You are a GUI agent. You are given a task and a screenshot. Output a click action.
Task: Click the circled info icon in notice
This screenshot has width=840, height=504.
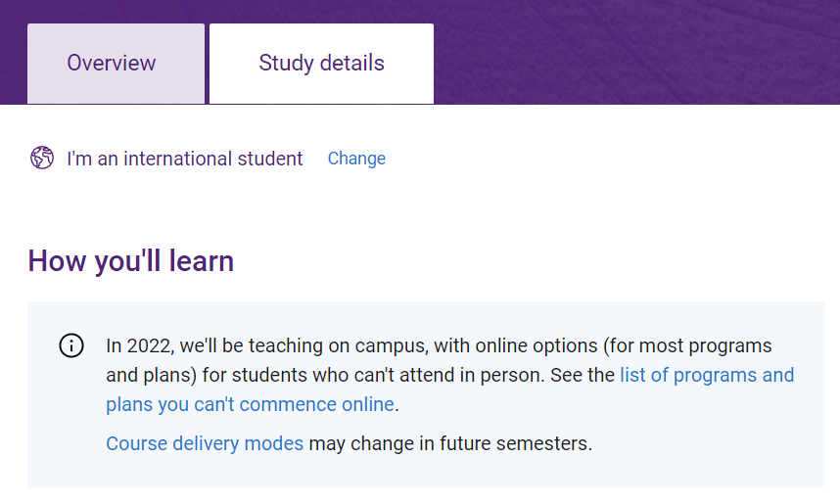(x=71, y=345)
